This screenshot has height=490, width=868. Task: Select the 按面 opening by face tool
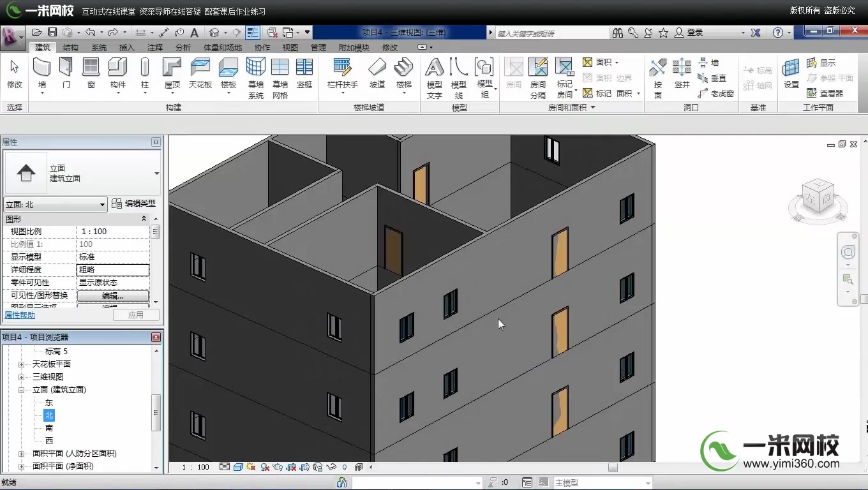[x=658, y=78]
